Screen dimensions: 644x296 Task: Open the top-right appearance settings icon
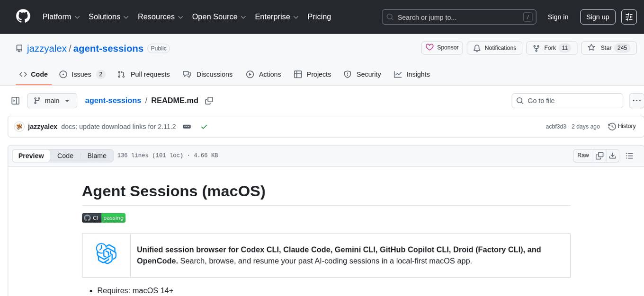629,17
